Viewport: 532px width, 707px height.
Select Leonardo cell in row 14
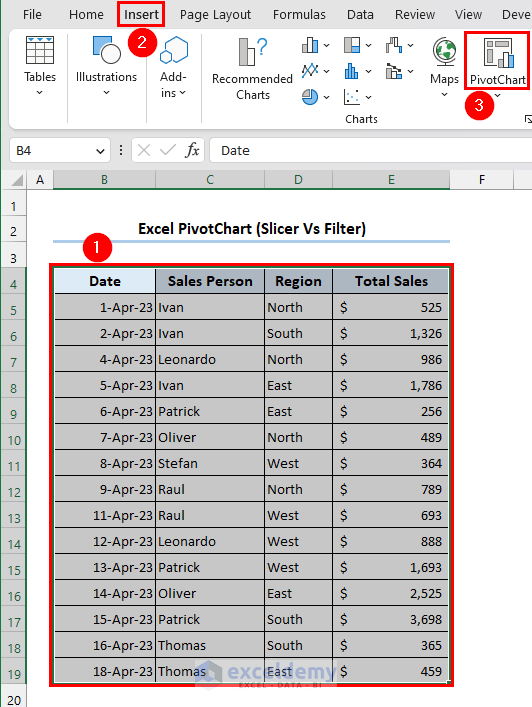(x=210, y=542)
